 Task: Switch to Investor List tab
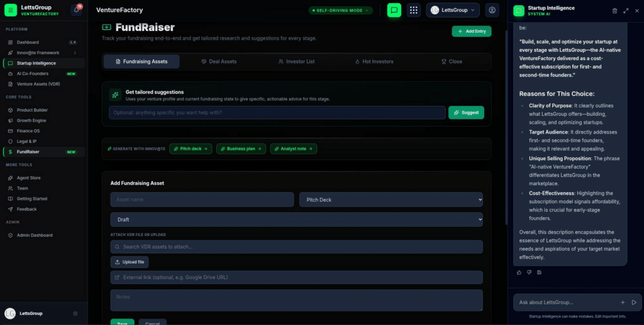point(297,62)
